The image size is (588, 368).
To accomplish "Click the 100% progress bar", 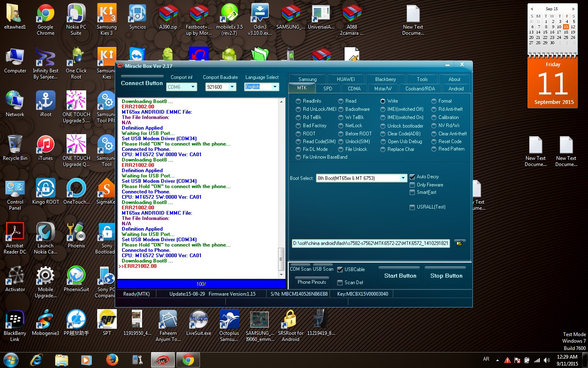I will 201,284.
